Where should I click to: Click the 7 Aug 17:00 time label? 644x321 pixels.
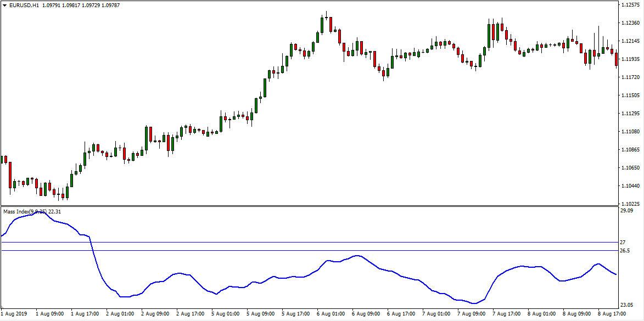[x=507, y=314]
